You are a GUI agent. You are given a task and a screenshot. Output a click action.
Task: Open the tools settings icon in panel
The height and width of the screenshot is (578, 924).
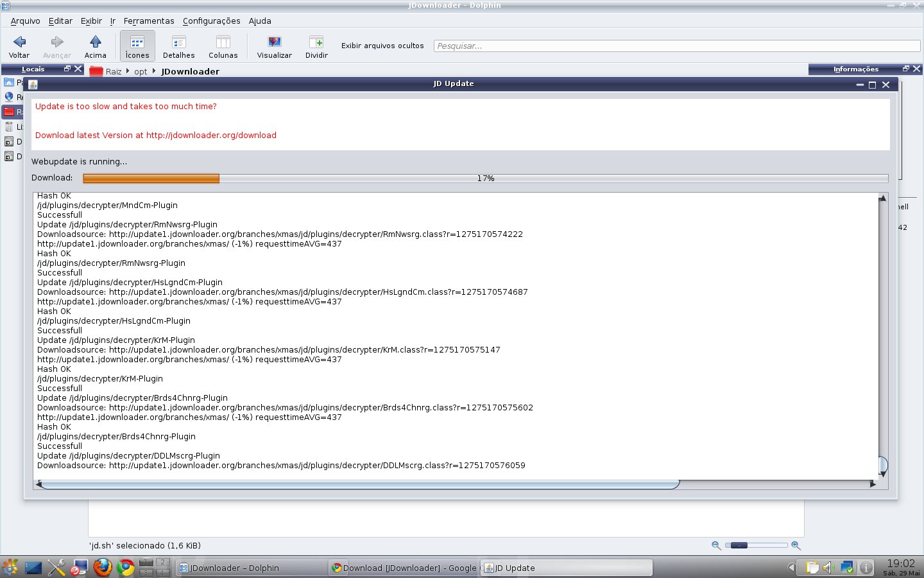56,568
